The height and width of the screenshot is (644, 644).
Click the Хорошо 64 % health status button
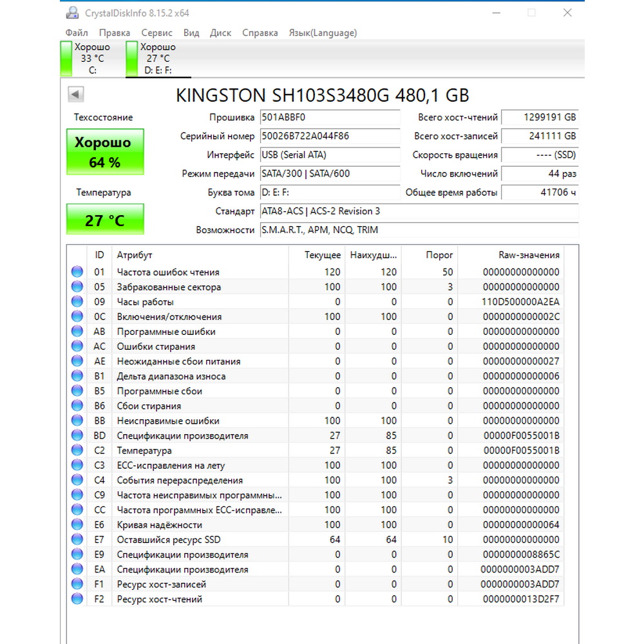pyautogui.click(x=105, y=151)
